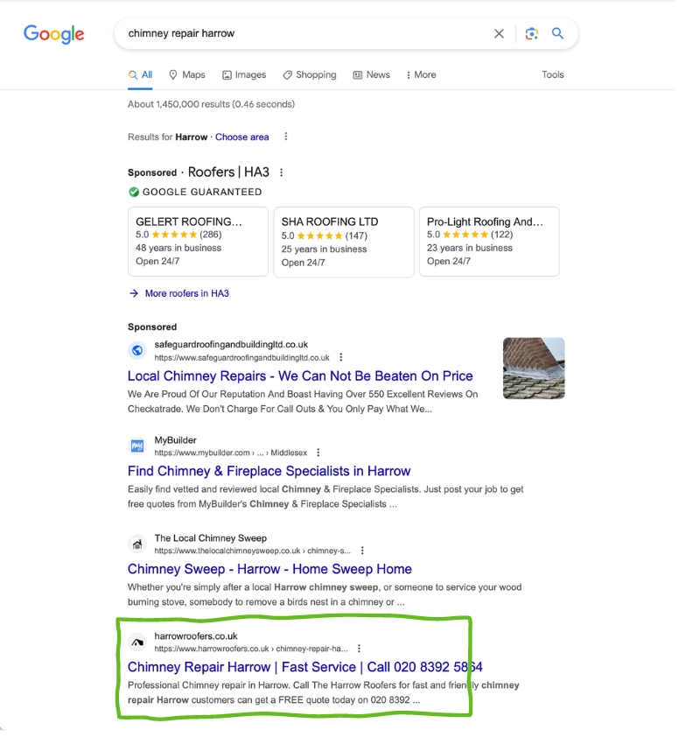Open the GELERT ROOFING business card

(x=199, y=242)
